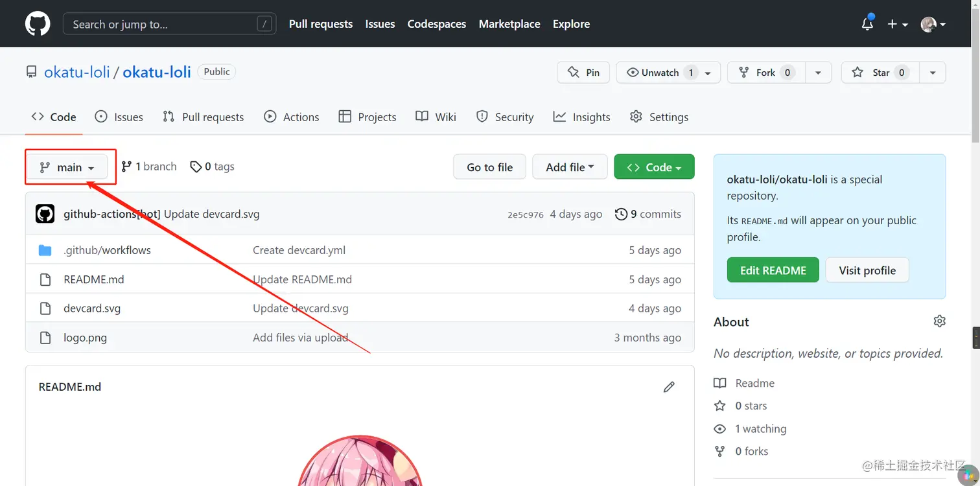The image size is (980, 486).
Task: Open the 1 branch link
Action: [x=149, y=167]
